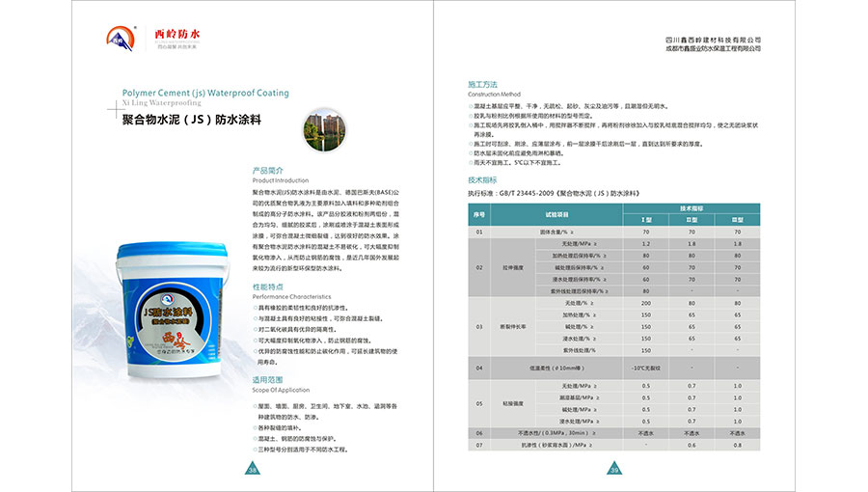Viewport: 868px width, 492px height.
Task: Click the row number 07 cell
Action: [x=479, y=445]
